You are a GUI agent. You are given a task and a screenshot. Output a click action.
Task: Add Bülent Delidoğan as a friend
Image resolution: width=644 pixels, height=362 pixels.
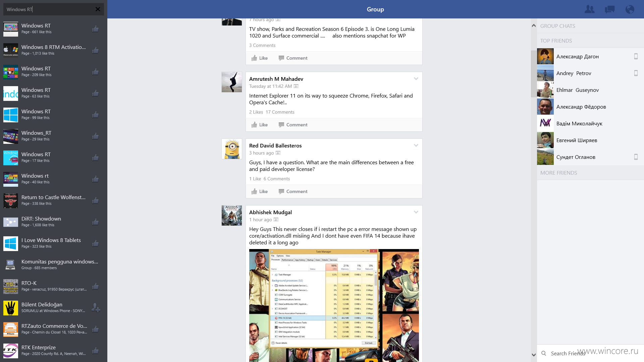pyautogui.click(x=96, y=308)
